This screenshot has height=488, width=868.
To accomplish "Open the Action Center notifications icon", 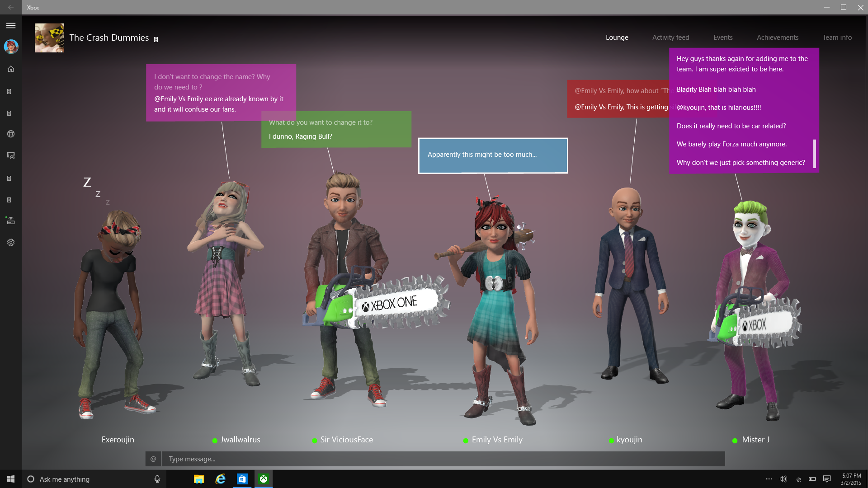I will click(x=827, y=479).
